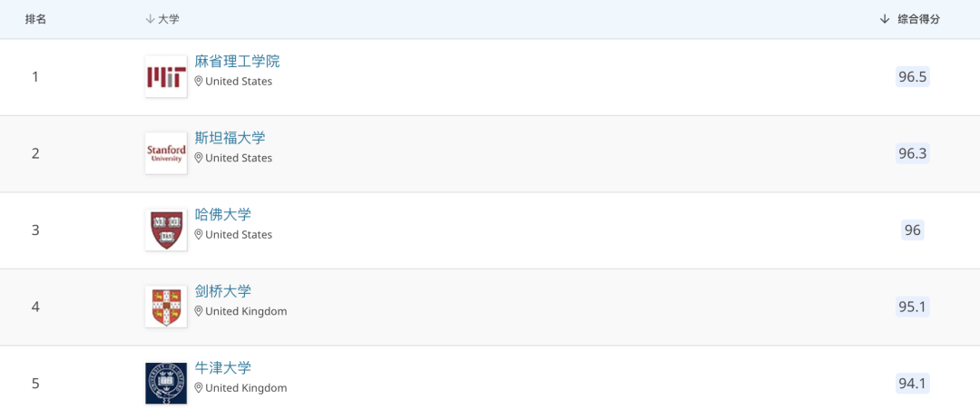Open the MIT logo thumbnail
Image resolution: width=980 pixels, height=420 pixels.
(x=166, y=77)
